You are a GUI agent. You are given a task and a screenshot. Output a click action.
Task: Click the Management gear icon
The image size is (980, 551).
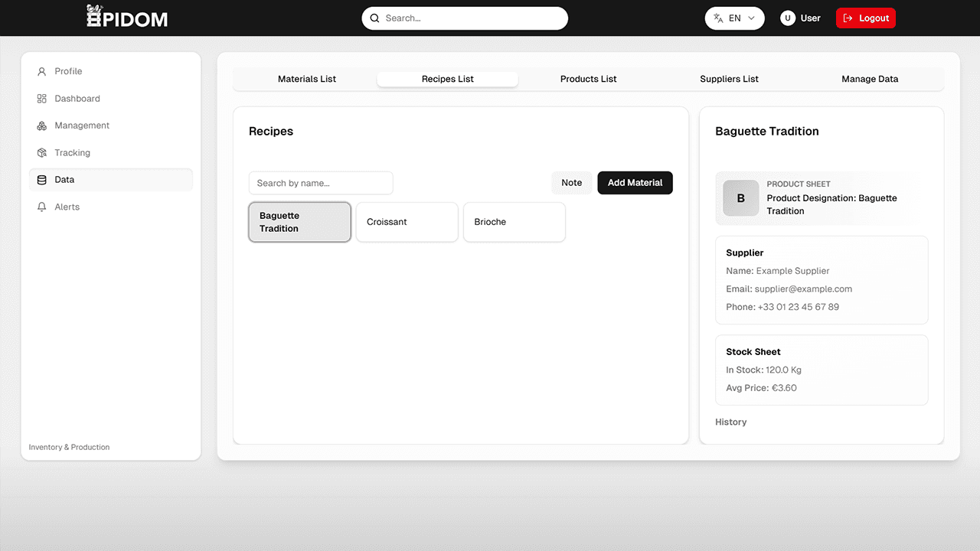point(41,126)
